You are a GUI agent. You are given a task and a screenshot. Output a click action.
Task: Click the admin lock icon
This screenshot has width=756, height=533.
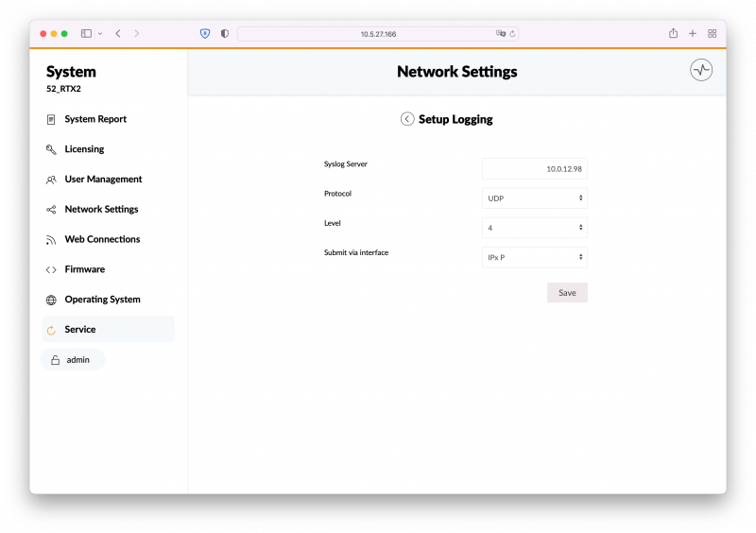[x=56, y=360]
